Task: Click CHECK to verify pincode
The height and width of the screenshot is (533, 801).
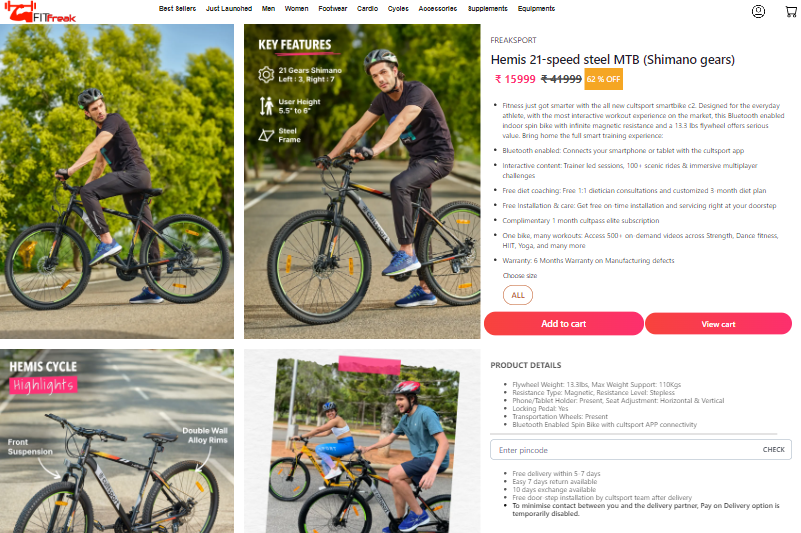Action: pyautogui.click(x=773, y=450)
